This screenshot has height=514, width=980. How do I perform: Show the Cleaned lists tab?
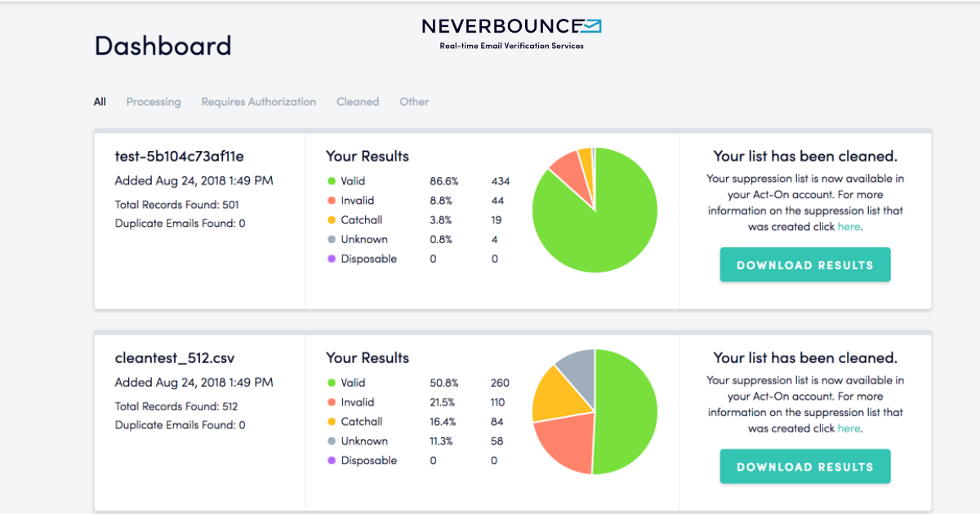pyautogui.click(x=358, y=102)
